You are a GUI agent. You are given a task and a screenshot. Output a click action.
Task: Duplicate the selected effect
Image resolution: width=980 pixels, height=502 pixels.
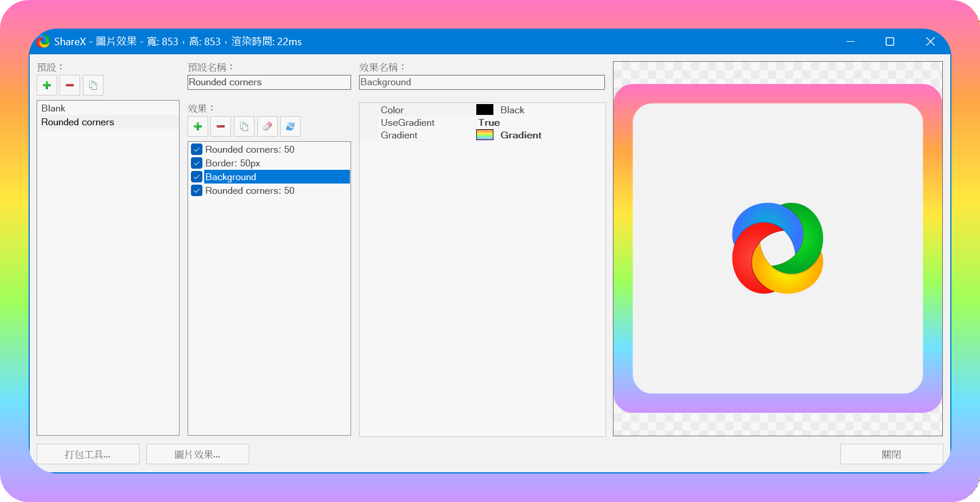[x=244, y=126]
